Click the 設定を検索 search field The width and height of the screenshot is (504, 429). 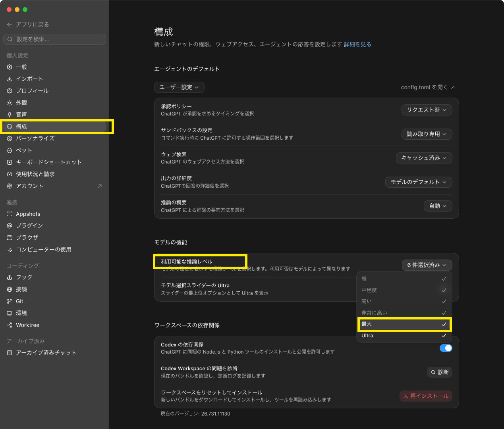point(54,39)
